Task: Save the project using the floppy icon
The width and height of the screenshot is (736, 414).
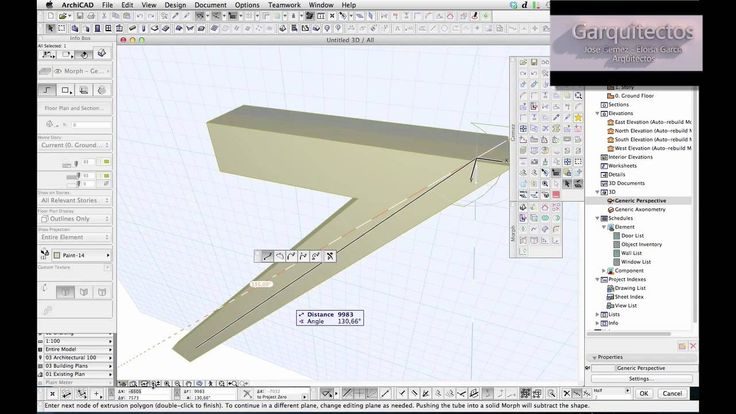Action: pyautogui.click(x=80, y=16)
